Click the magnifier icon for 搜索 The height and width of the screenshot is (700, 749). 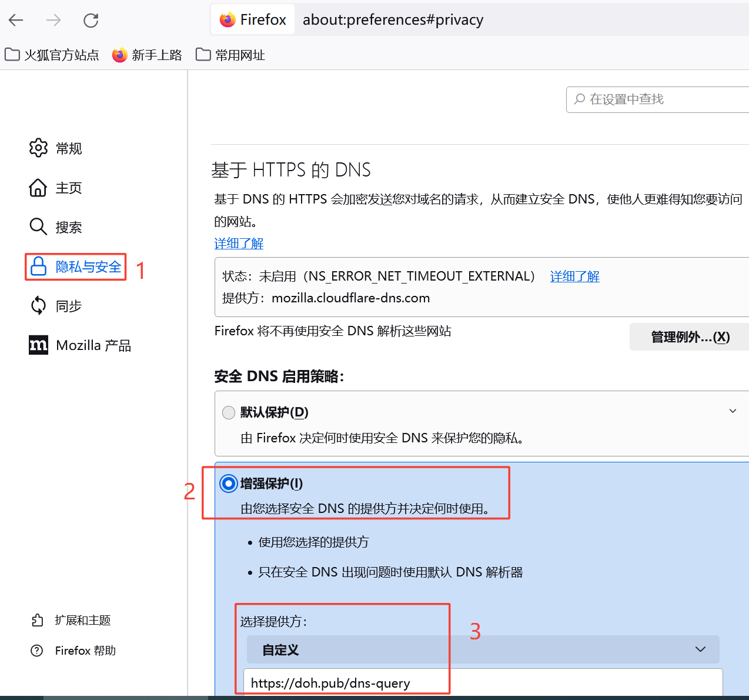[38, 226]
